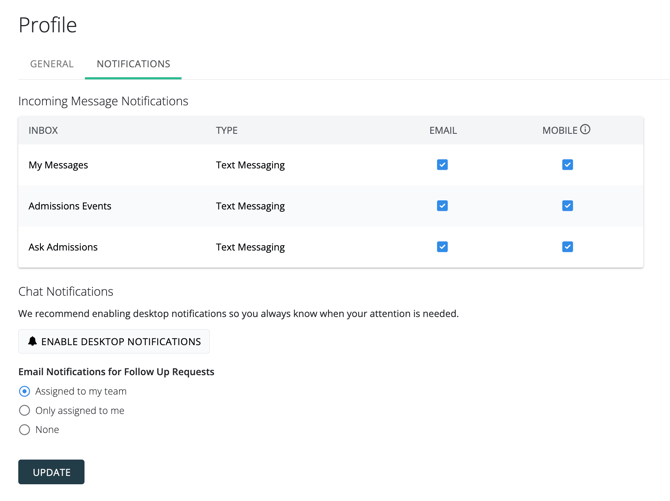The height and width of the screenshot is (501, 670).
Task: Open the Notifications tab
Action: click(133, 64)
